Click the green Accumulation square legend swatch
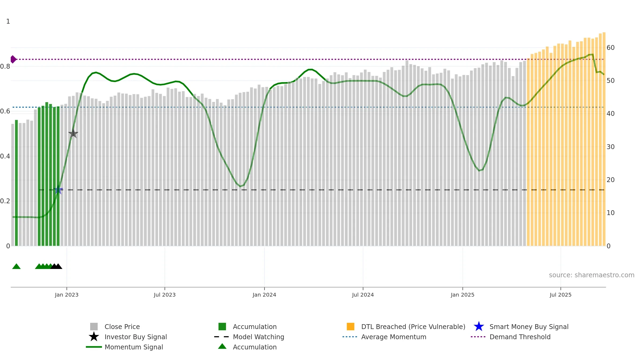The height and width of the screenshot is (362, 644). [222, 327]
